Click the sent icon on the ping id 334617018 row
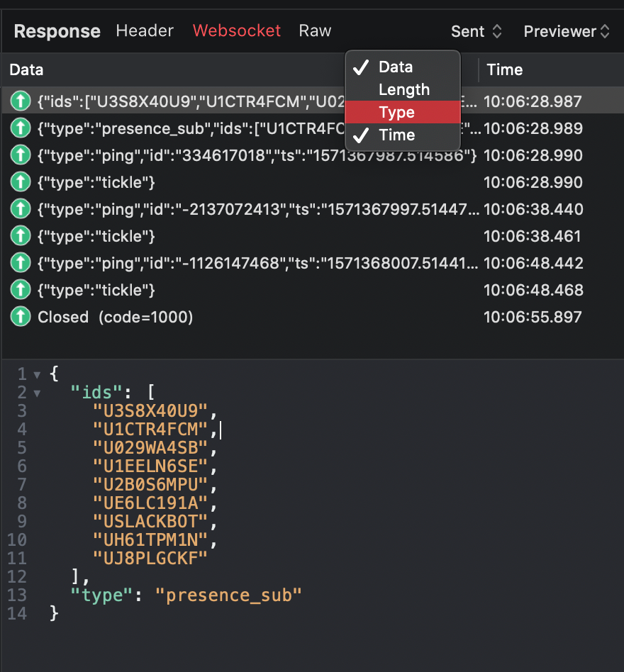The width and height of the screenshot is (624, 672). click(x=20, y=155)
